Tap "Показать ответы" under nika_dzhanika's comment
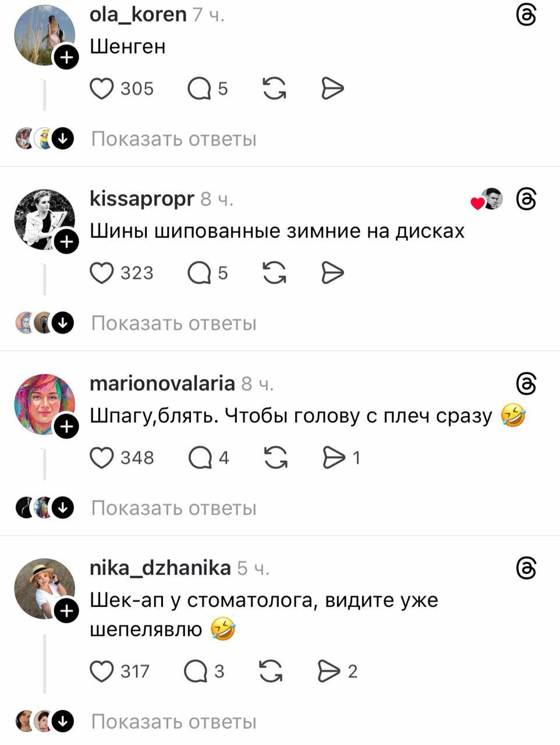The width and height of the screenshot is (560, 745). (173, 722)
